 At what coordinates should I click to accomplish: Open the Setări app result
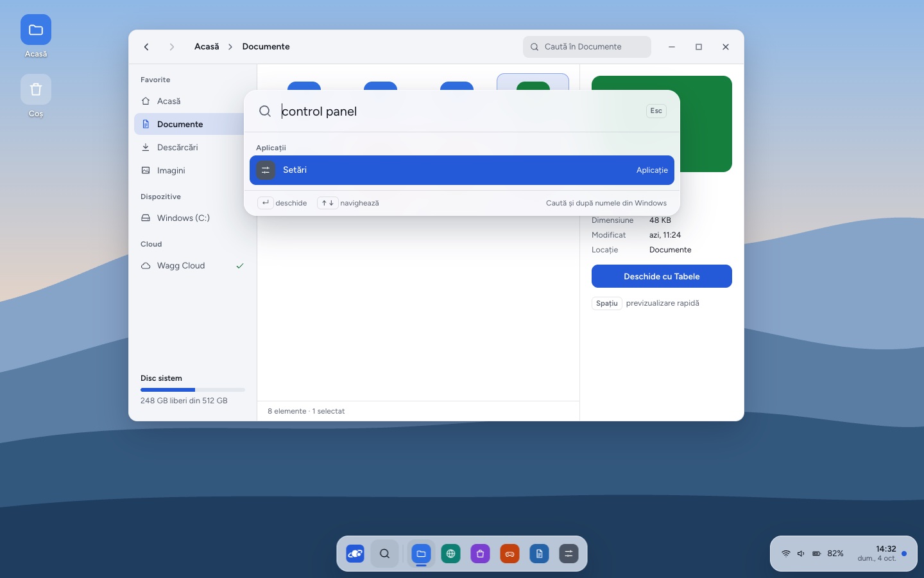[x=462, y=170]
